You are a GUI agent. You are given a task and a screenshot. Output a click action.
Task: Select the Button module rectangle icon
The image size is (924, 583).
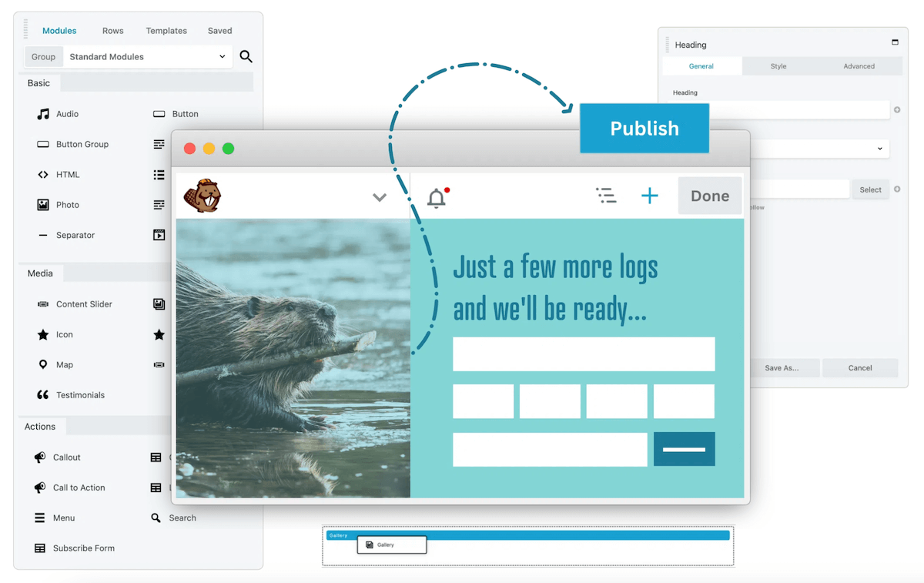(x=159, y=114)
